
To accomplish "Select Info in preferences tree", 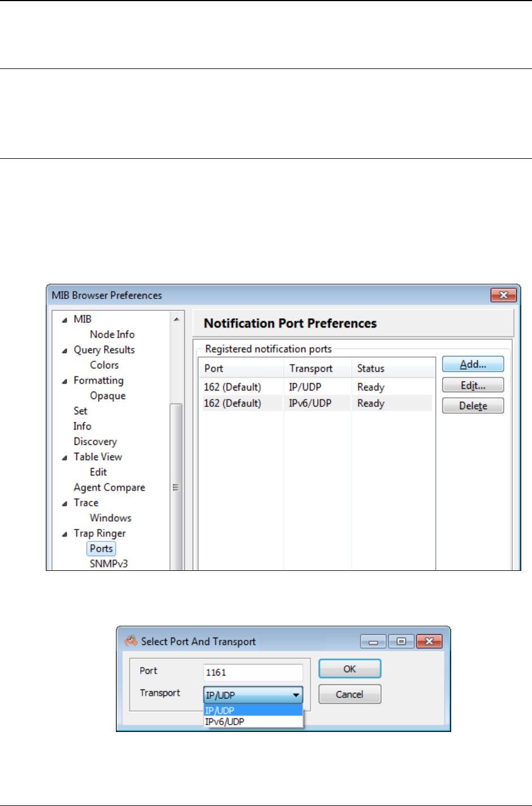I will pyautogui.click(x=82, y=426).
